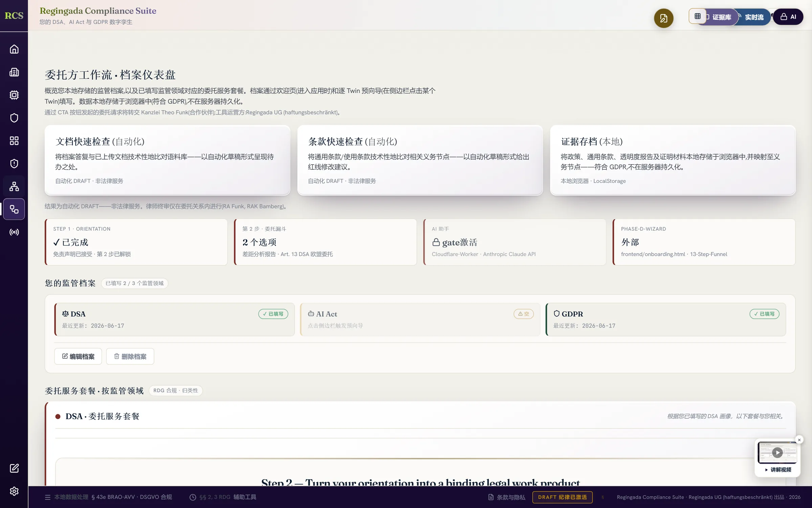Select the AI 助手 gate激活 card
Viewport: 812px width, 508px height.
coord(515,242)
